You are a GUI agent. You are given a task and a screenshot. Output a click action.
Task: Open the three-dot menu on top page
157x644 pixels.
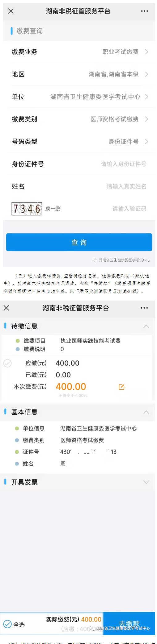click(144, 11)
